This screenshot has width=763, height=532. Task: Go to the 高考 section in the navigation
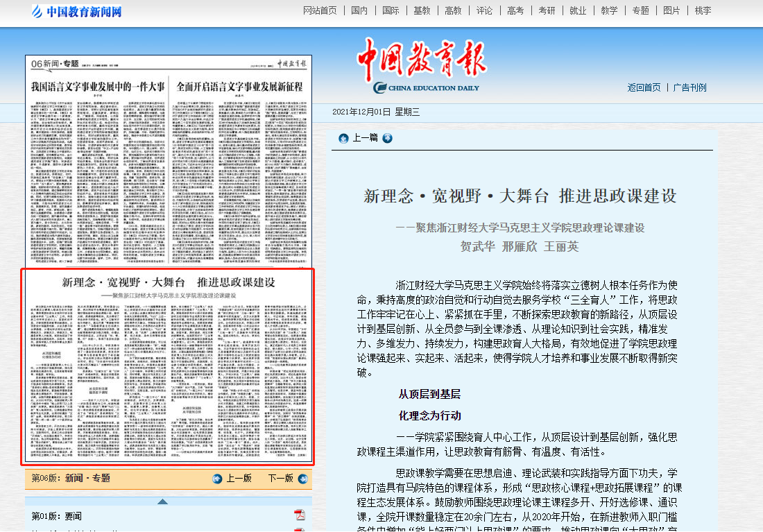click(x=515, y=10)
